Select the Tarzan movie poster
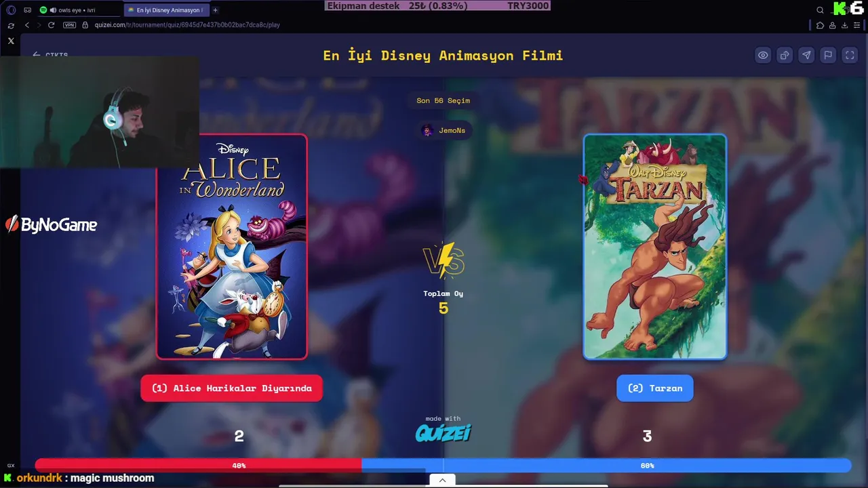This screenshot has width=868, height=488. (x=655, y=247)
